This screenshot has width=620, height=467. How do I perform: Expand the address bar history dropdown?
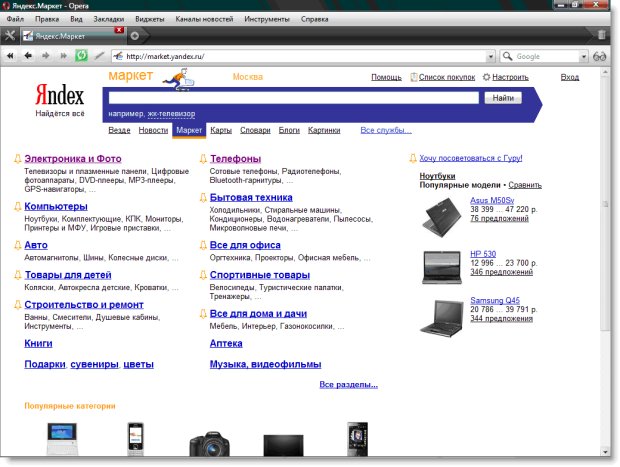point(490,57)
